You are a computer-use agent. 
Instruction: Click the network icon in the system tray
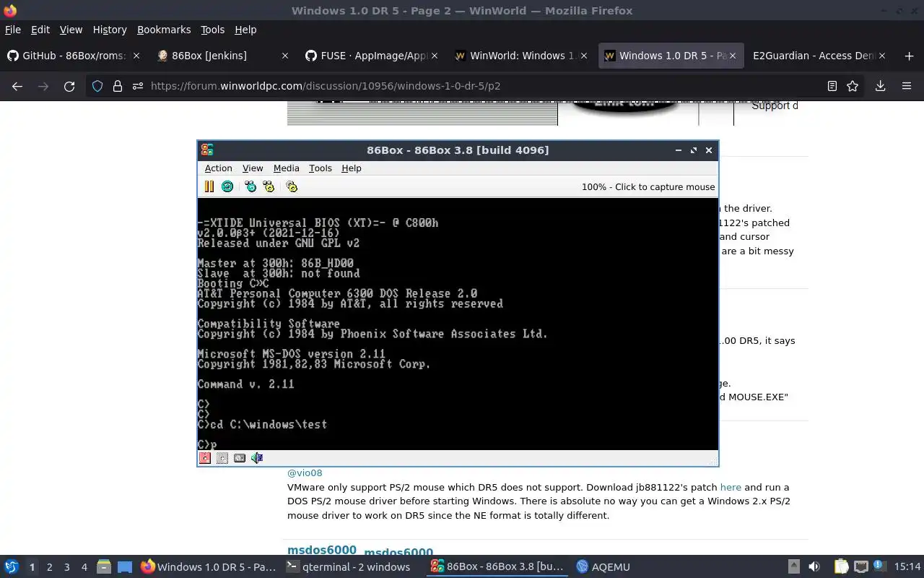(860, 567)
